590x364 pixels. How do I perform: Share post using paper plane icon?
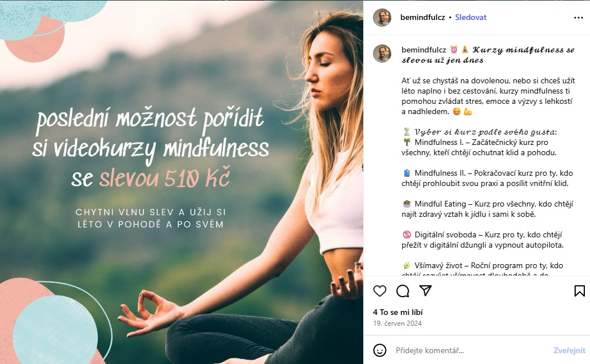[x=425, y=290]
